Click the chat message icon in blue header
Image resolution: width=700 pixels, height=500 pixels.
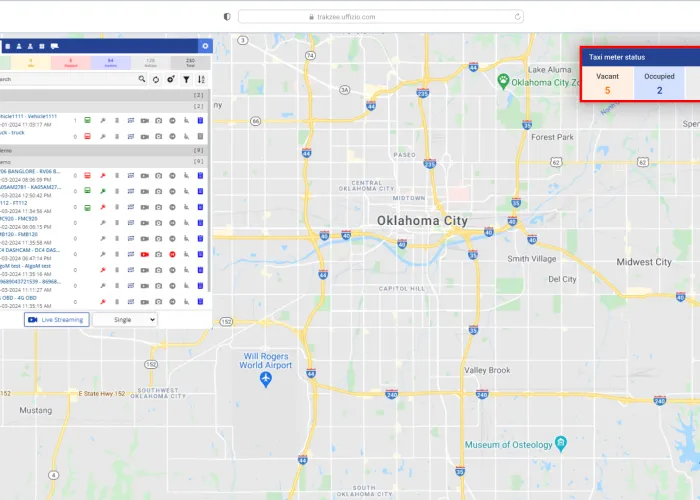pos(55,46)
